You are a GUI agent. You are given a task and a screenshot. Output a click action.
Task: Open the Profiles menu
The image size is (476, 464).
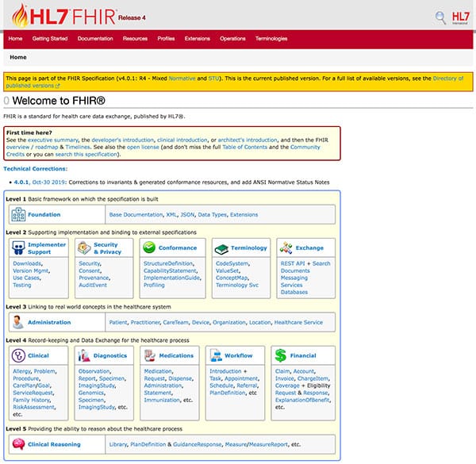[166, 39]
